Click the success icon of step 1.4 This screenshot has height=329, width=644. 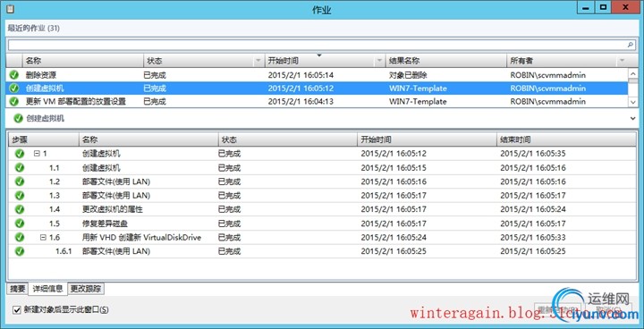20,209
